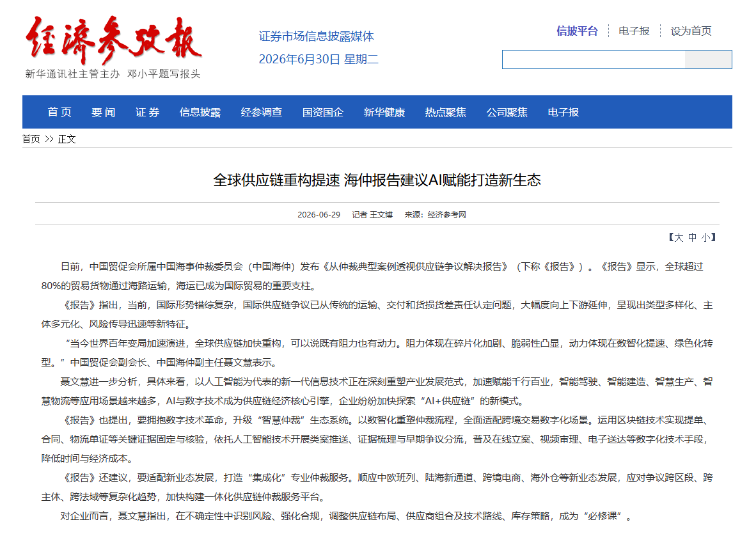Open the 国资国企 section
The height and width of the screenshot is (536, 756).
(322, 113)
